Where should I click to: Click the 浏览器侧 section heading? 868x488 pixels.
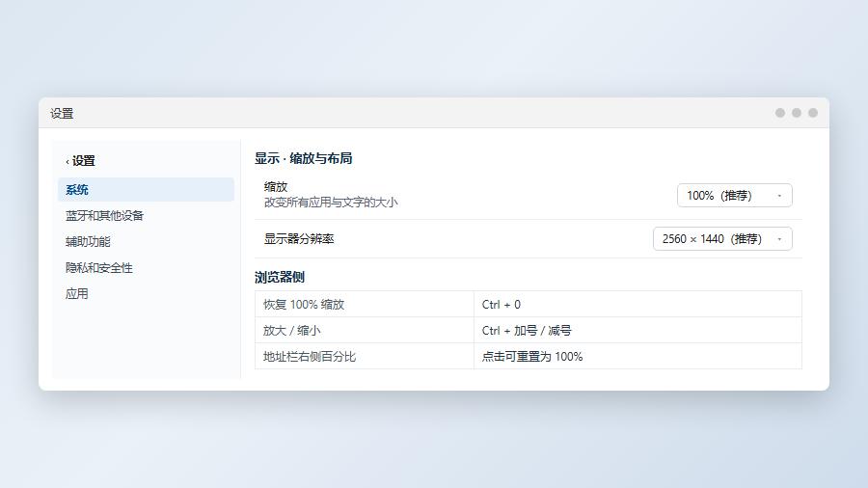(x=280, y=277)
